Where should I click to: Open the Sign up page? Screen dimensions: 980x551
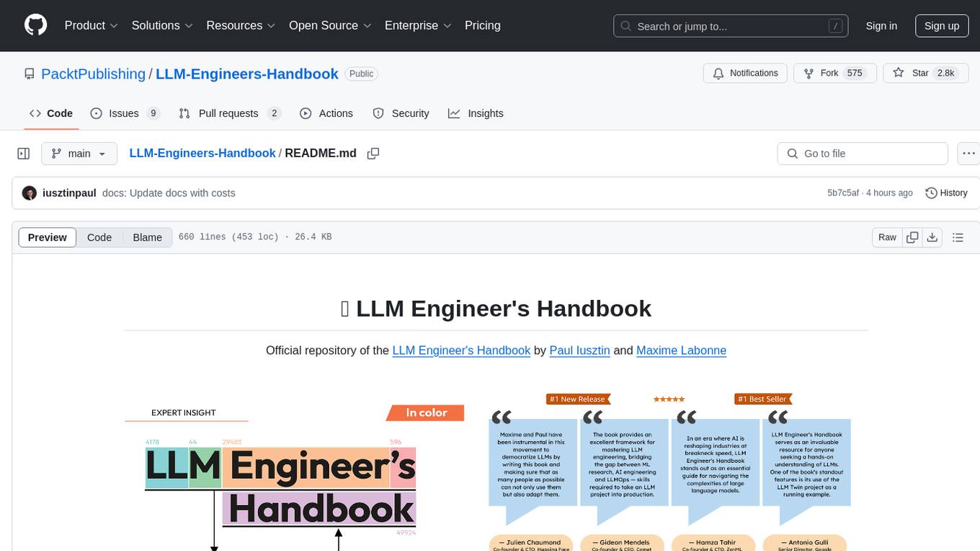pos(942,26)
